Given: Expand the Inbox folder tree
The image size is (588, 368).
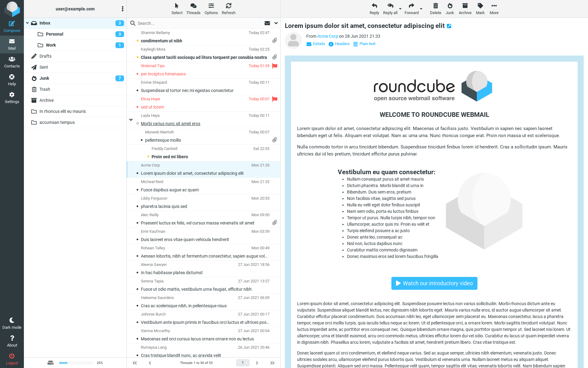Looking at the screenshot, I should tap(28, 23).
